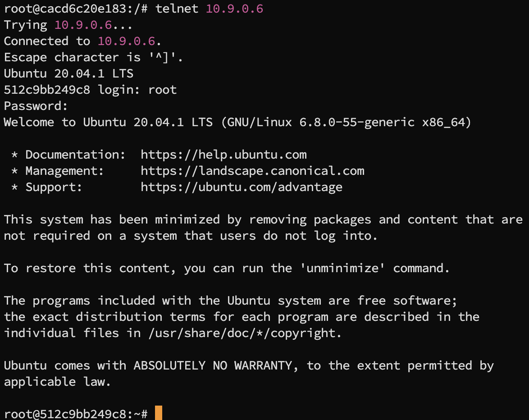Click the /usr/share/doc/*/copyright path
The height and width of the screenshot is (420, 529).
pyautogui.click(x=245, y=333)
